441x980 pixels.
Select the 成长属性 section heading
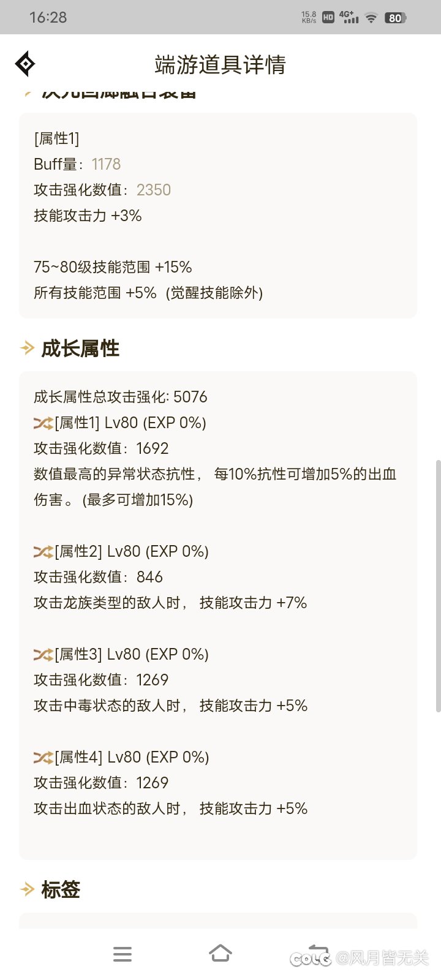click(80, 349)
